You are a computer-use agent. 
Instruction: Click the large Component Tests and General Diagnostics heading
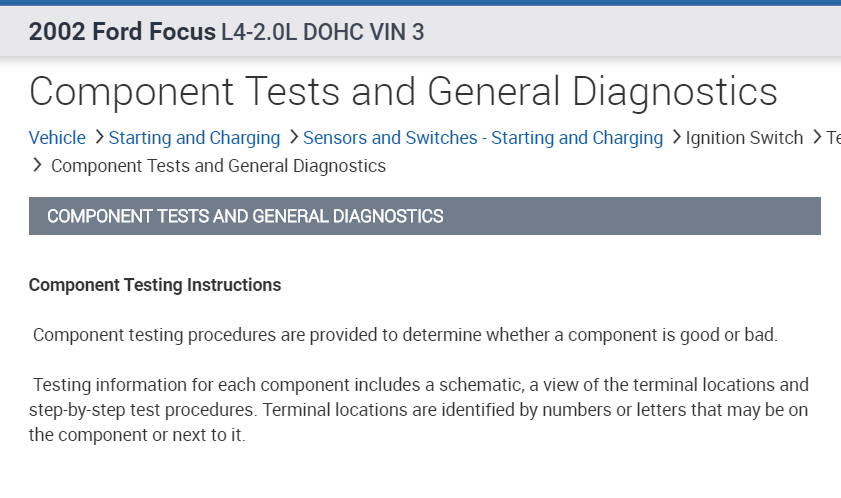click(403, 91)
